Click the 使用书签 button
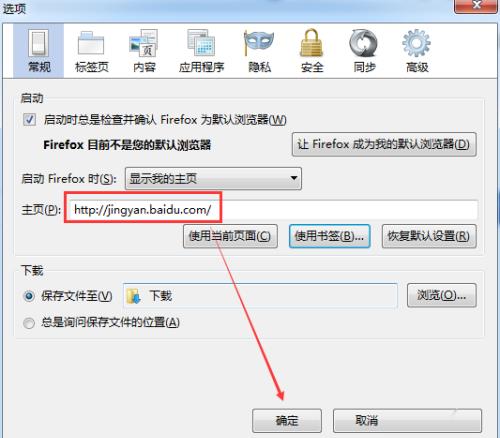 (x=329, y=236)
